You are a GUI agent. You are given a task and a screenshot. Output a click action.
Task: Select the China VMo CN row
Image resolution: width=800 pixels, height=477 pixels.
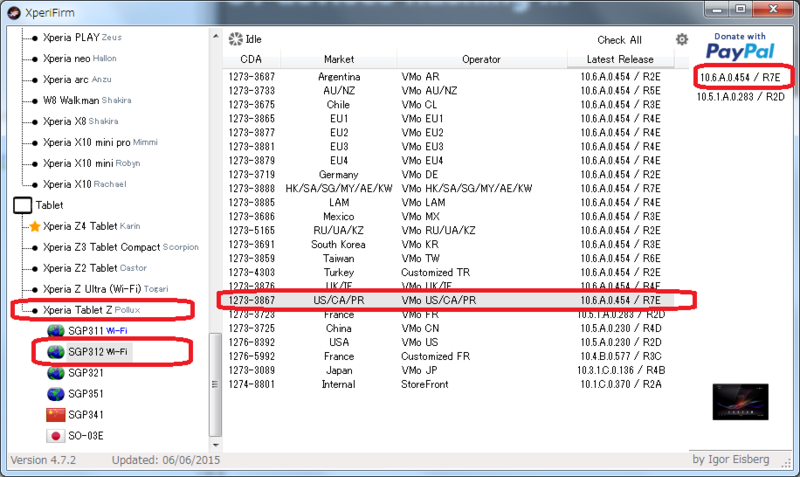(x=448, y=328)
